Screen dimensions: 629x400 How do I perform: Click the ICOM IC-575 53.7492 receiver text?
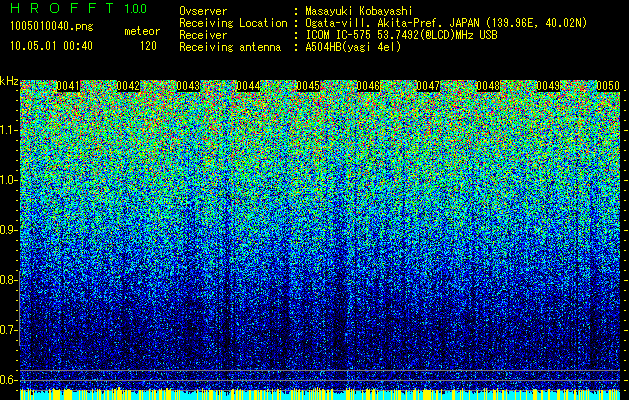(401, 35)
